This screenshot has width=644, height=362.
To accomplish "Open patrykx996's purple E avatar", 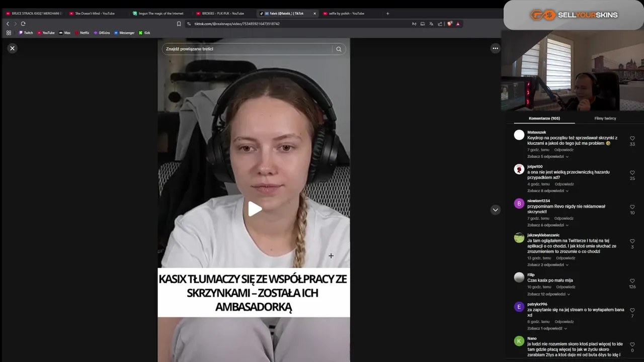I will (x=519, y=307).
